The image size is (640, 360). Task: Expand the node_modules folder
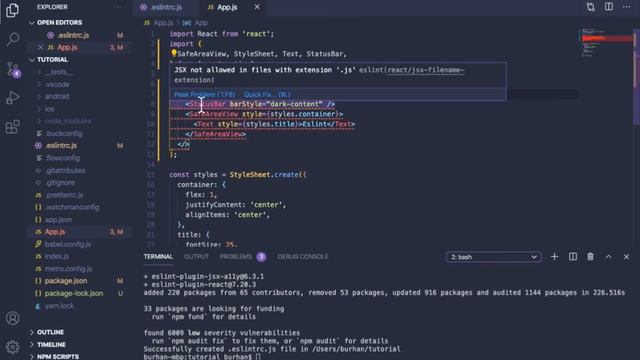[68, 121]
